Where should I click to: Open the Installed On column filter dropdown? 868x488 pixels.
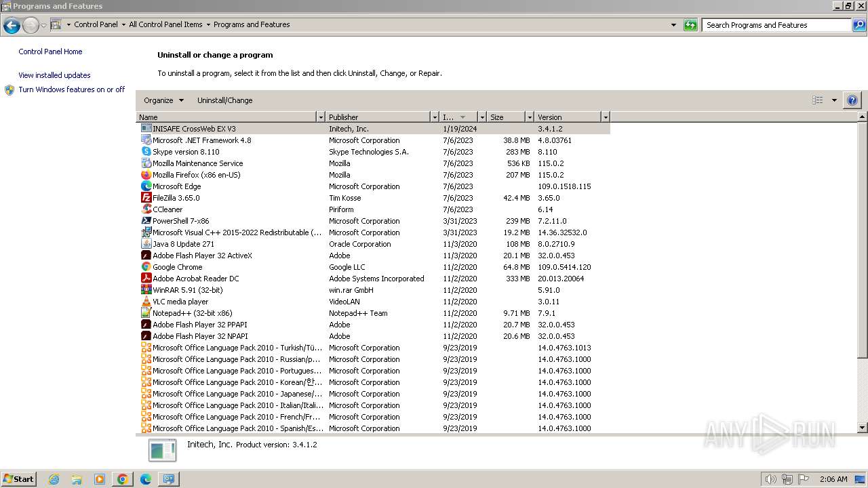pos(482,117)
